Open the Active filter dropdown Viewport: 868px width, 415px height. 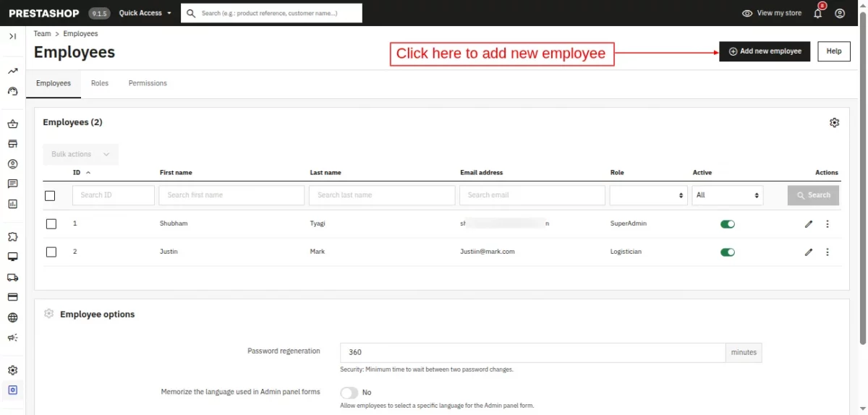tap(727, 195)
